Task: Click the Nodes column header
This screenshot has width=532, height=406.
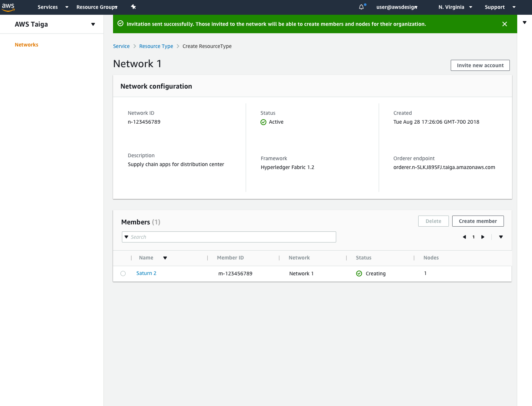Action: [431, 258]
